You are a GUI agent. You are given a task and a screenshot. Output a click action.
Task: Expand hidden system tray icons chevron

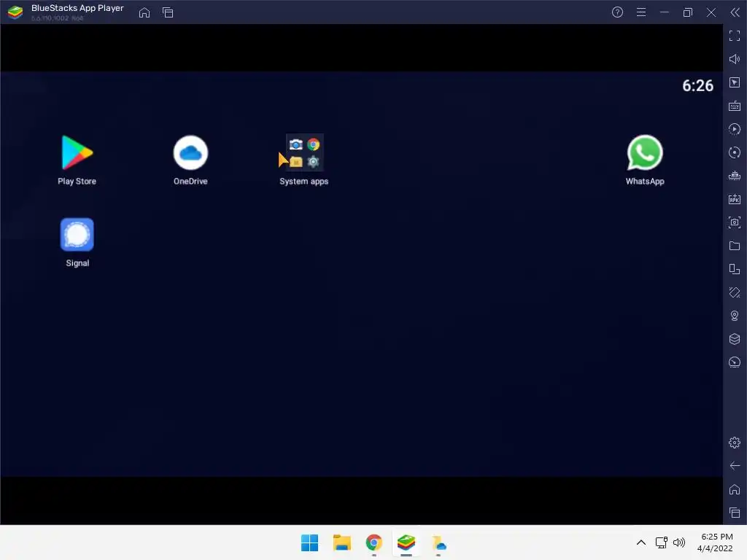[641, 542]
